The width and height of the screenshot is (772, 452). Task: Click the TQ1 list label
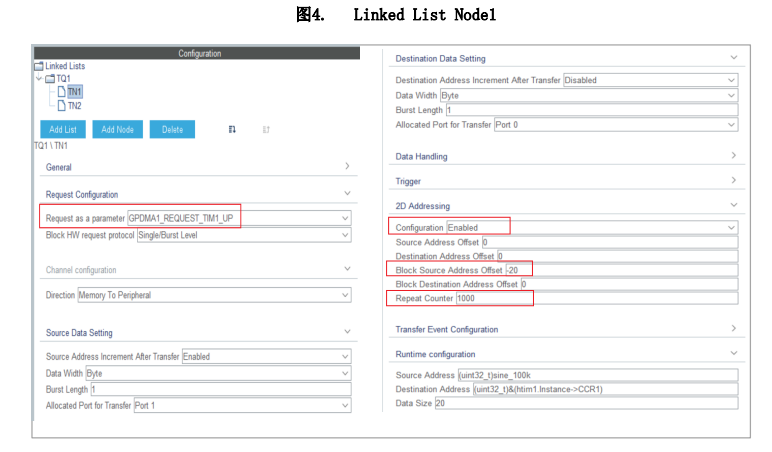click(63, 79)
